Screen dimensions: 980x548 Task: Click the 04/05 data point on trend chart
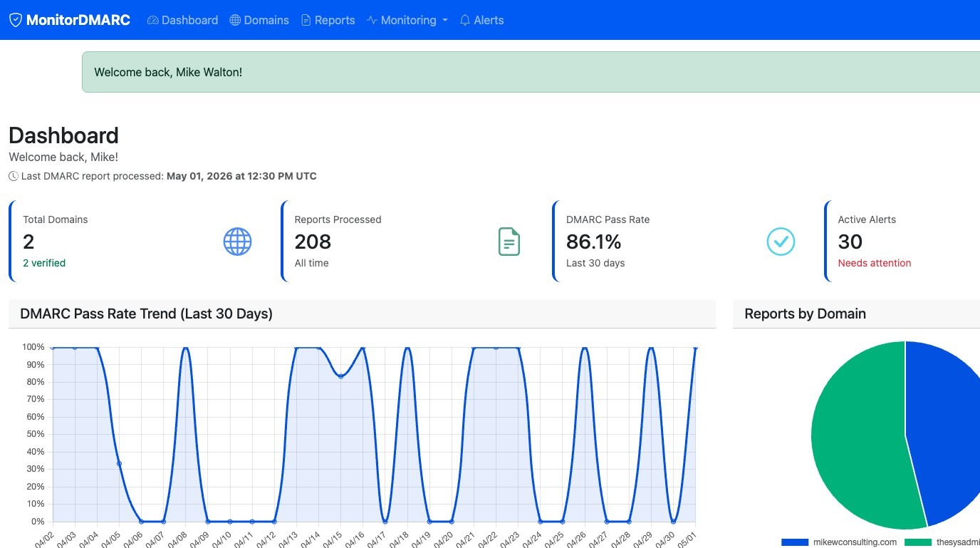click(x=119, y=464)
